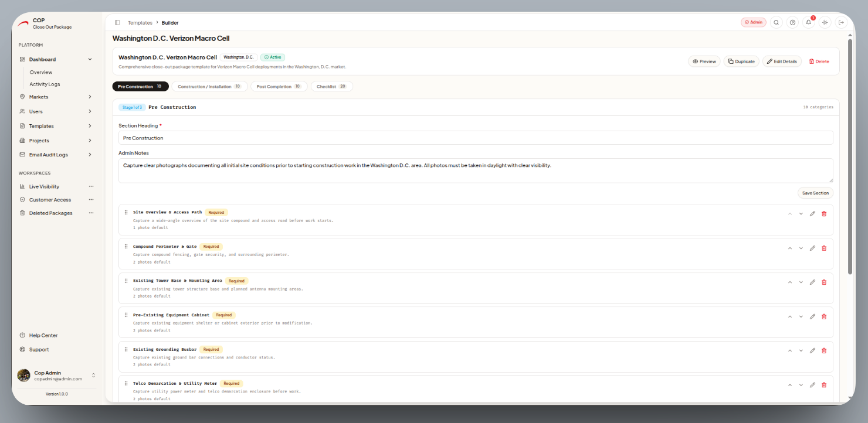Open the notifications bell

click(x=809, y=22)
